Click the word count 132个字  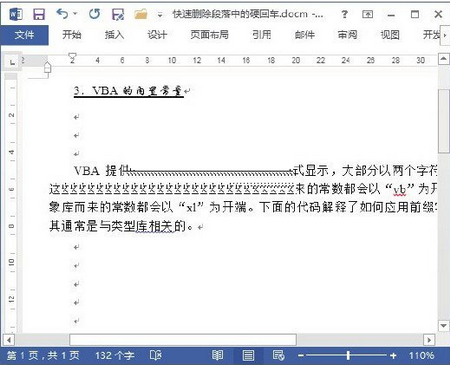point(115,356)
